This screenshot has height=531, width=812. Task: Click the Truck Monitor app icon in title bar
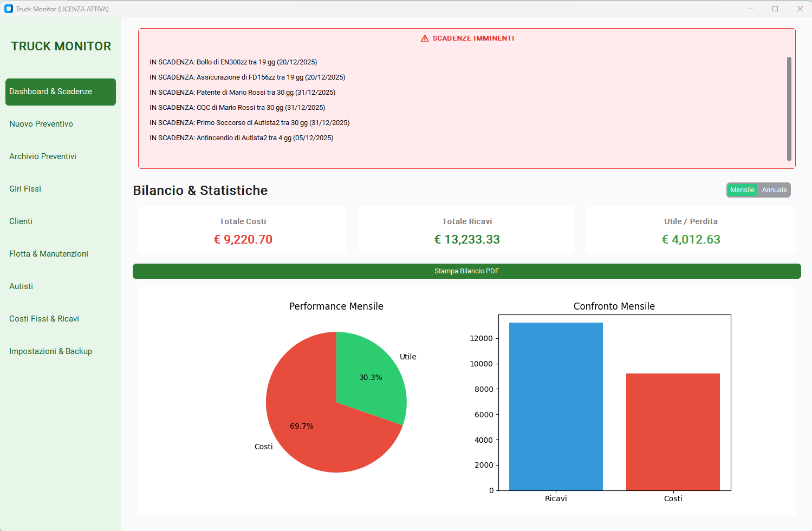point(8,9)
